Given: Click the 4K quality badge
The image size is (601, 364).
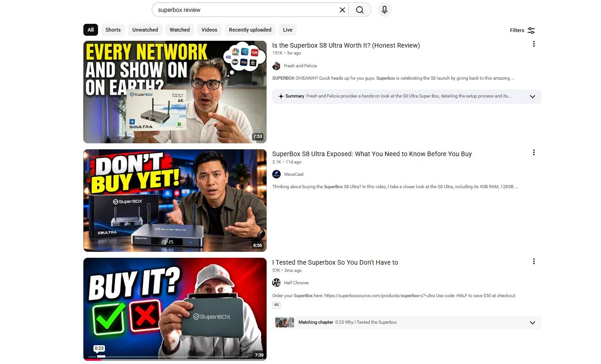Looking at the screenshot, I should click(276, 305).
